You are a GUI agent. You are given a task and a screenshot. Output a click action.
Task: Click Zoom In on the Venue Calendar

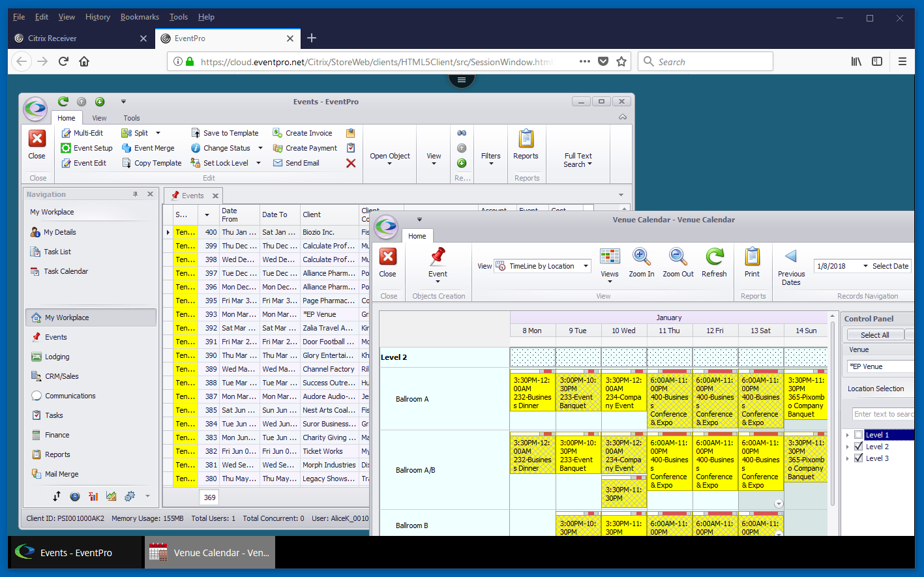[642, 263]
